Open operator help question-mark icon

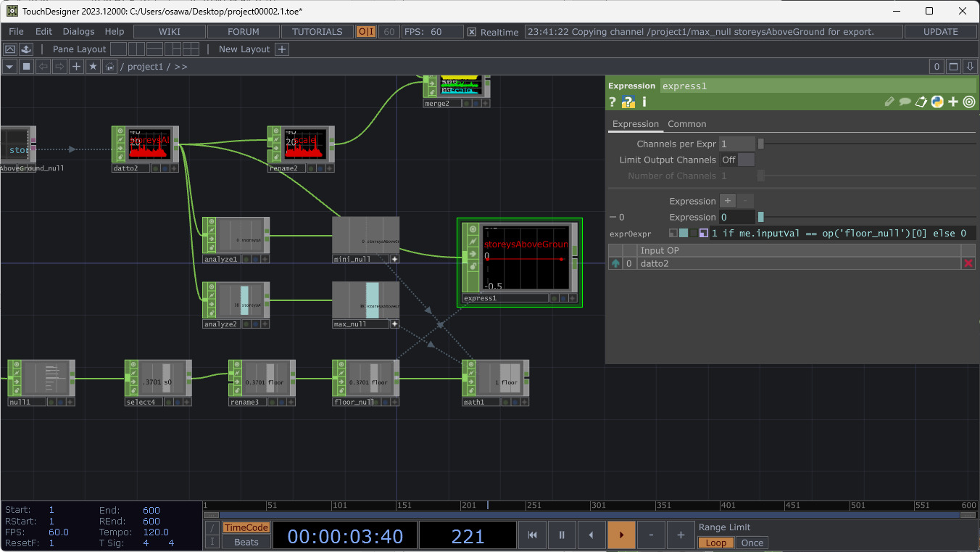click(x=612, y=102)
